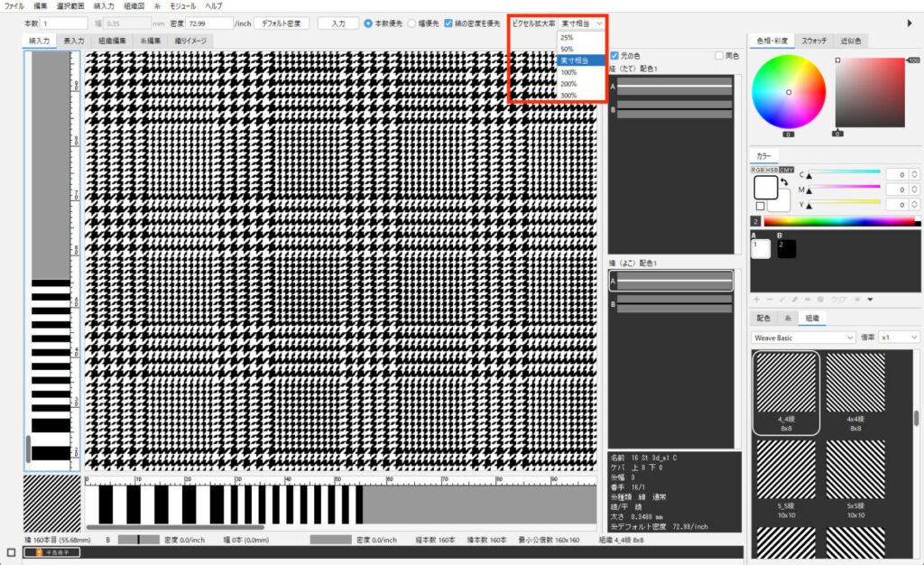Select the 幅優先 radio button
This screenshot has height=565, width=924.
click(x=412, y=23)
